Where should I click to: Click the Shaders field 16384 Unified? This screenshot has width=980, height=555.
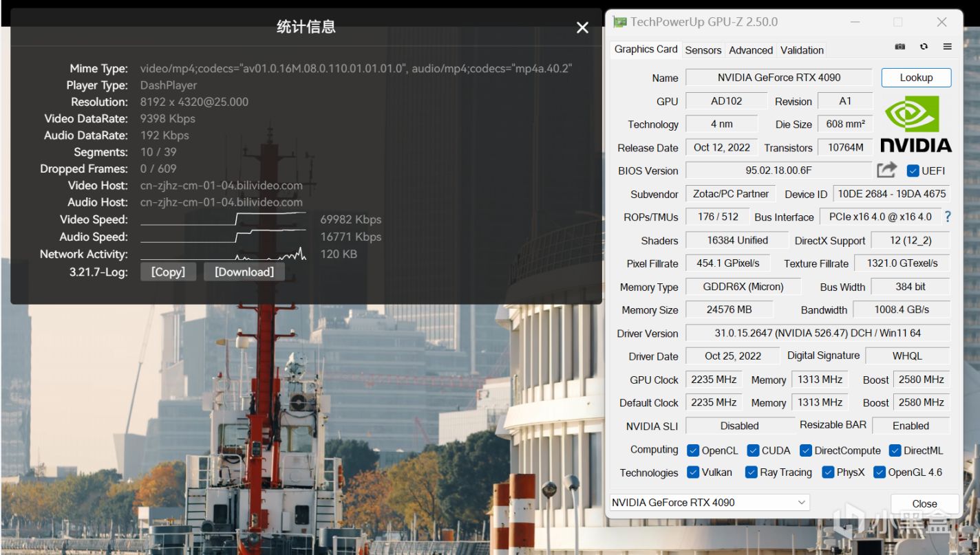coord(737,241)
